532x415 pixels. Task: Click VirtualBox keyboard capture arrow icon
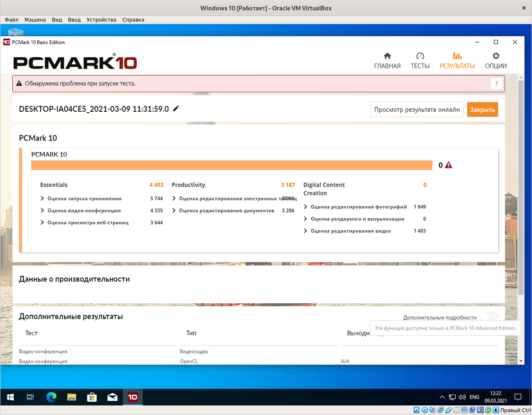pos(497,410)
